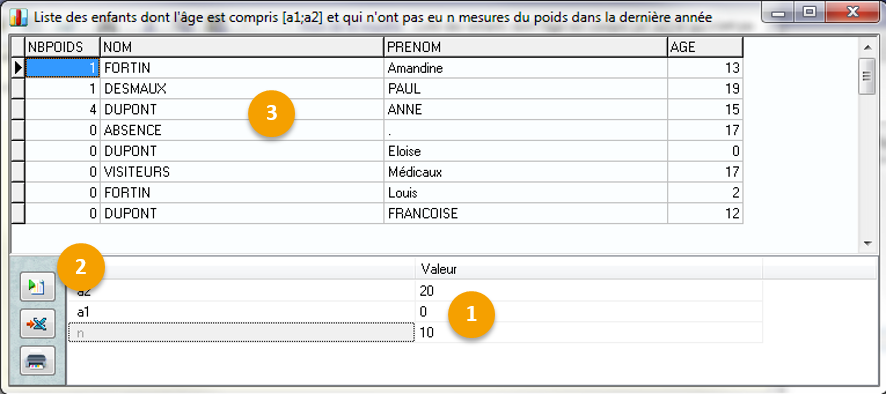Select the n parameter name cell
886x394 pixels.
point(241,332)
